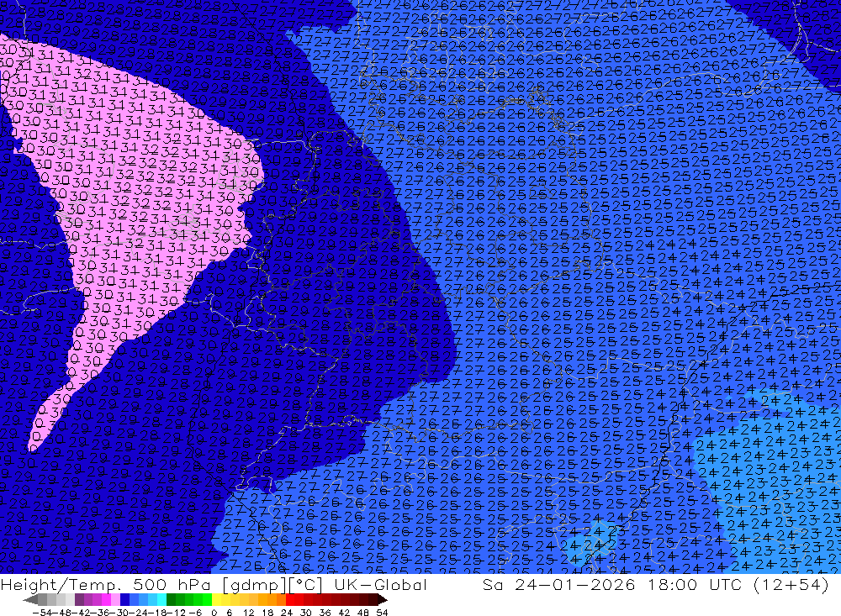This screenshot has height=616, width=841.
Task: Click the left arrow end of color scale
Action: [x=30, y=600]
